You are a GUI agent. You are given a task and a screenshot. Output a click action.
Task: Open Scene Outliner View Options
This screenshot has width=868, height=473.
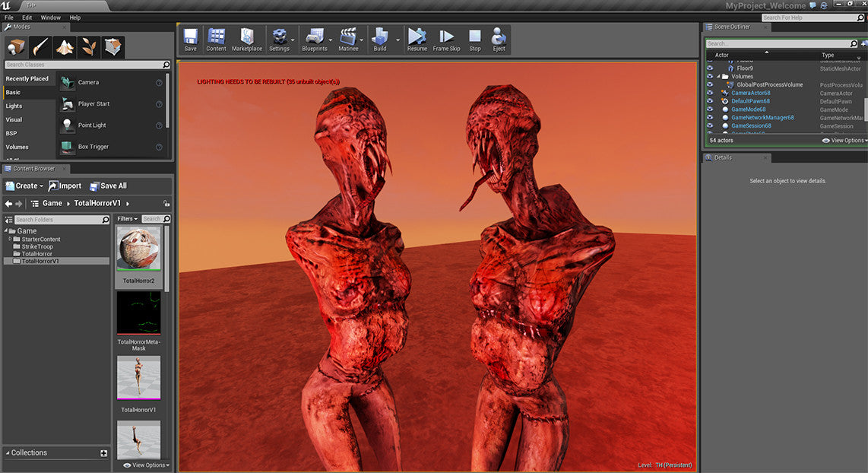click(844, 141)
